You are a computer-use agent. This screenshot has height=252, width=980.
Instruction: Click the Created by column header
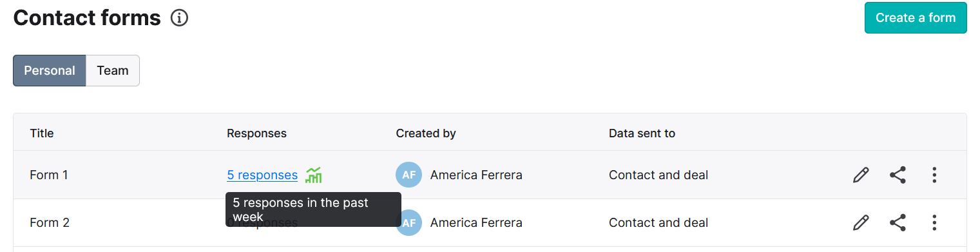coord(426,133)
